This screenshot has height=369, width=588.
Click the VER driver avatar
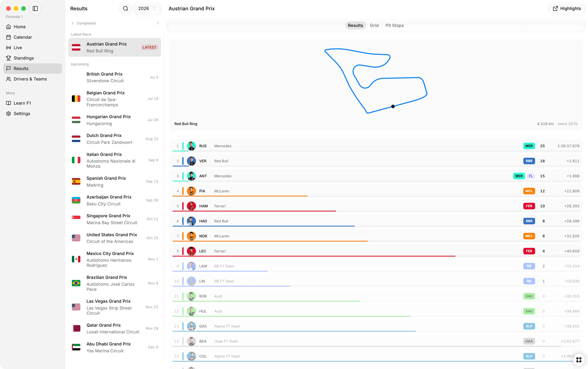(191, 161)
